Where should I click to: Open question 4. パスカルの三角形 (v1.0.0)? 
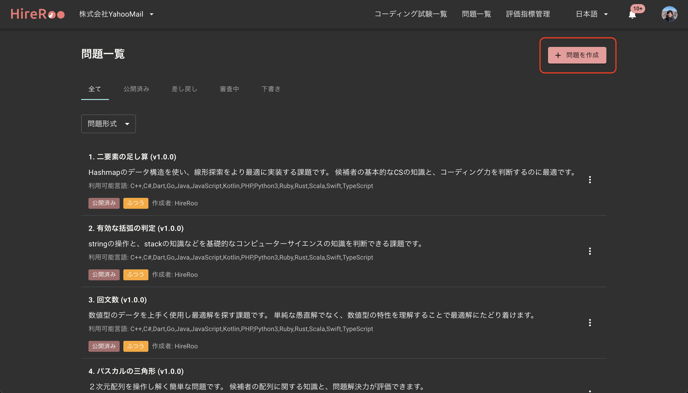tap(136, 372)
